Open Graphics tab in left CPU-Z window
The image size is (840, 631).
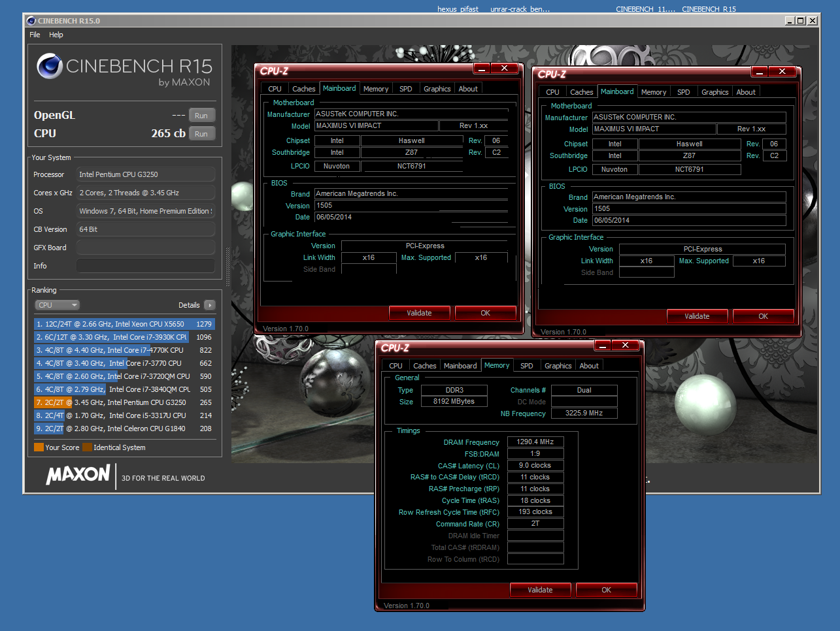[437, 89]
